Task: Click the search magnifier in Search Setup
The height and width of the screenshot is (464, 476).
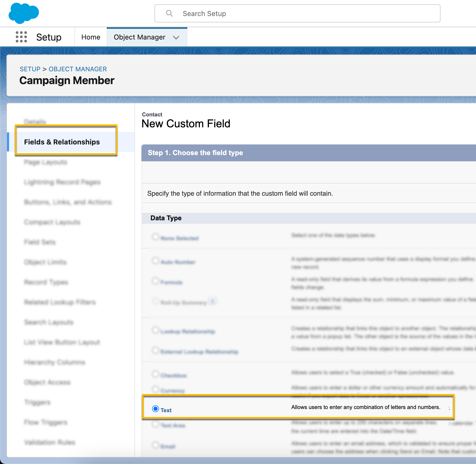Action: click(x=169, y=13)
